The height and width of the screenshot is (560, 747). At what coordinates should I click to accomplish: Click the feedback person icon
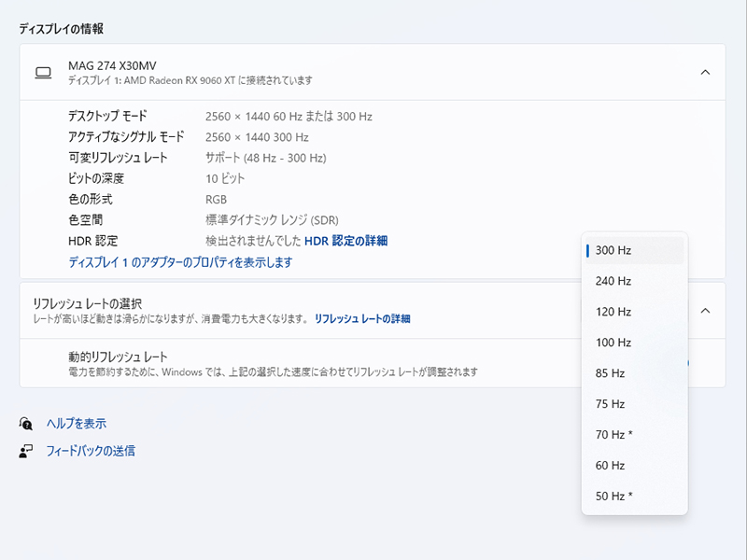pos(26,451)
